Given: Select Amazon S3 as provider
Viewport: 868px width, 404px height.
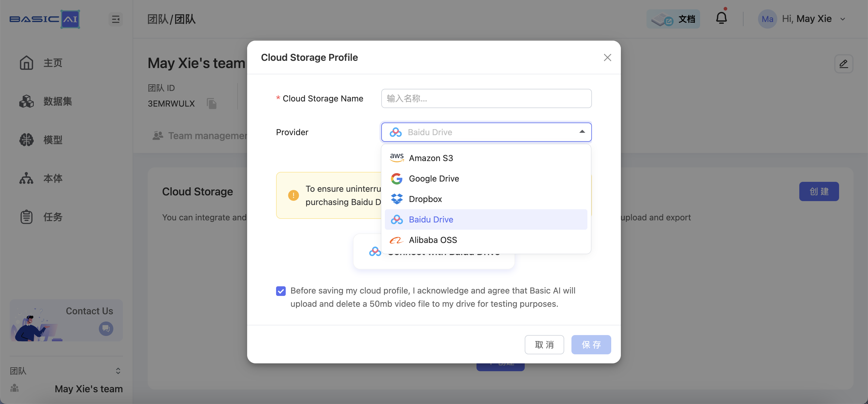Looking at the screenshot, I should point(486,158).
